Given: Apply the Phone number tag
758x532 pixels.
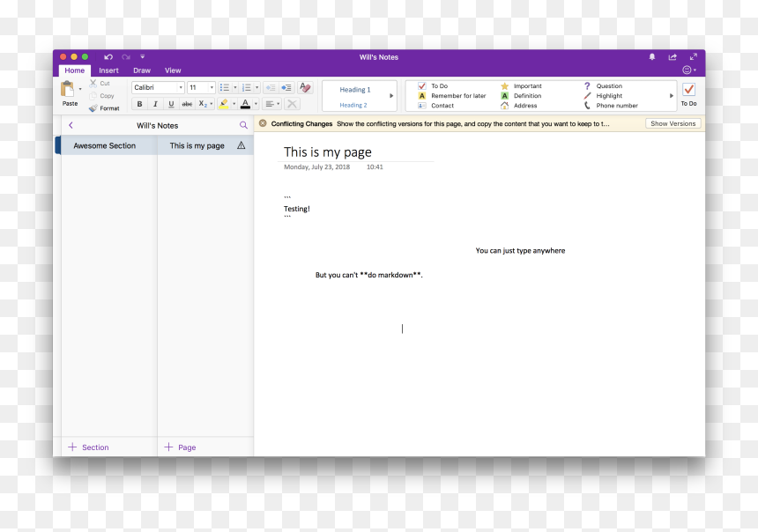Looking at the screenshot, I should [x=611, y=106].
